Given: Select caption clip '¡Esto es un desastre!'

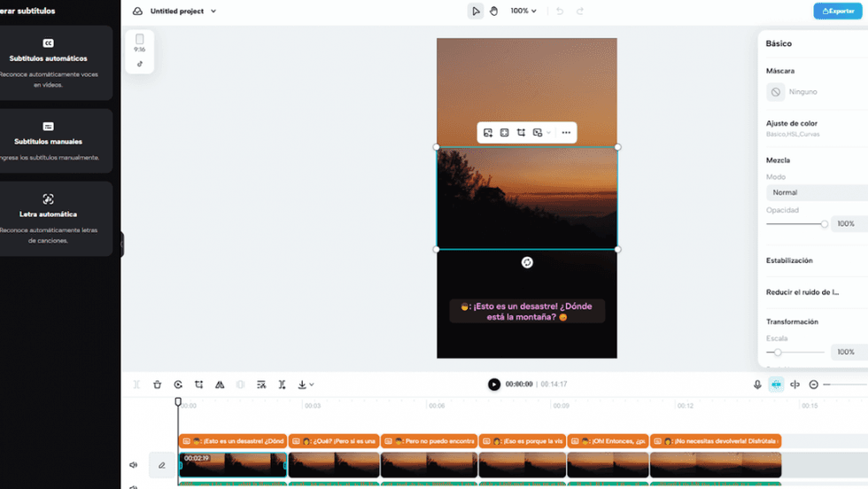Looking at the screenshot, I should pos(232,441).
